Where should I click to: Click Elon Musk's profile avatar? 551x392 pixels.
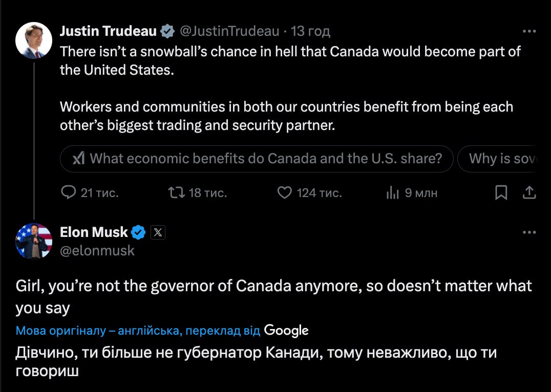click(34, 241)
